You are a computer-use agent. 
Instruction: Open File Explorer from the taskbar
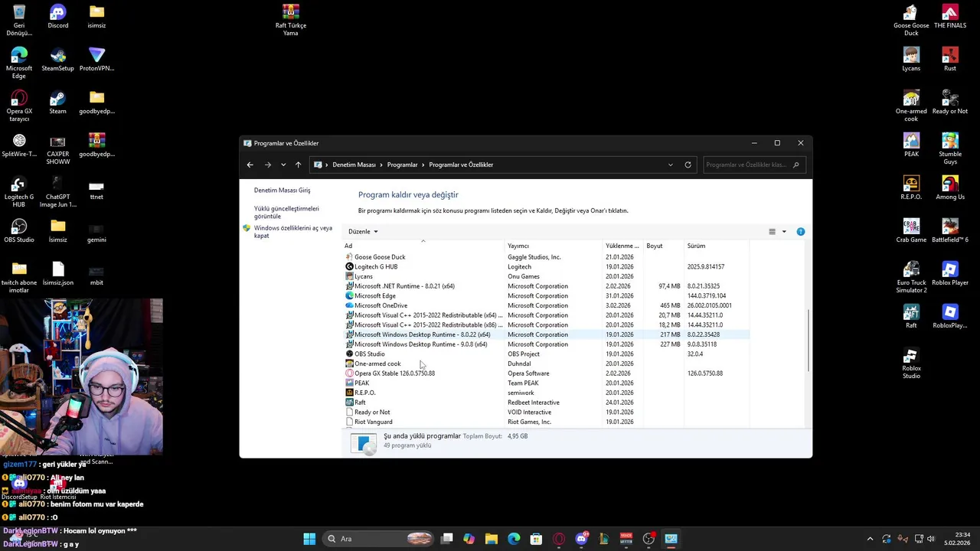click(492, 539)
